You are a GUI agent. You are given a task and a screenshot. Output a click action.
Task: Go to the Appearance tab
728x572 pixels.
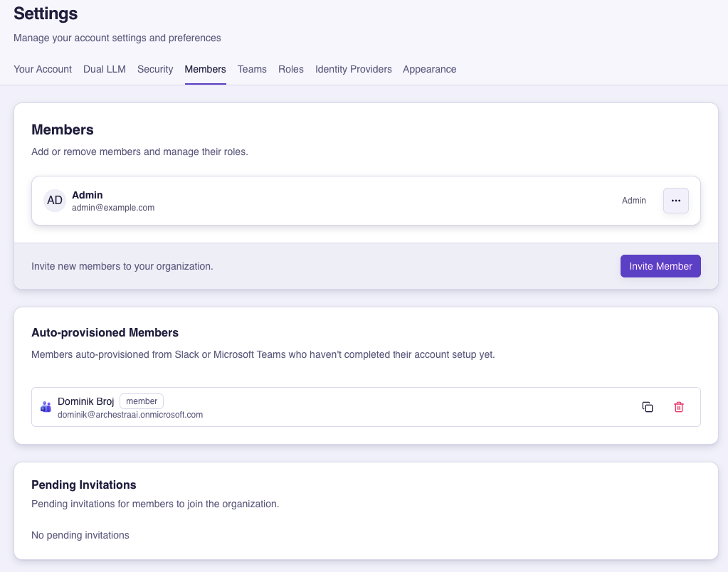[430, 69]
